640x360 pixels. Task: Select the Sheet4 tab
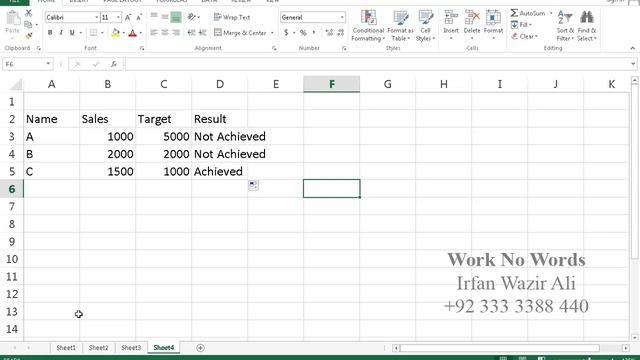pyautogui.click(x=164, y=348)
